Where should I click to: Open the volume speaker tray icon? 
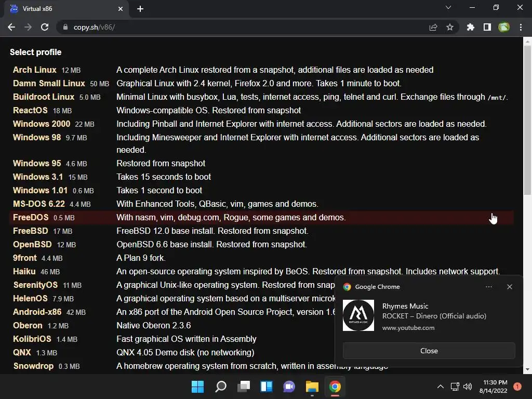(468, 387)
